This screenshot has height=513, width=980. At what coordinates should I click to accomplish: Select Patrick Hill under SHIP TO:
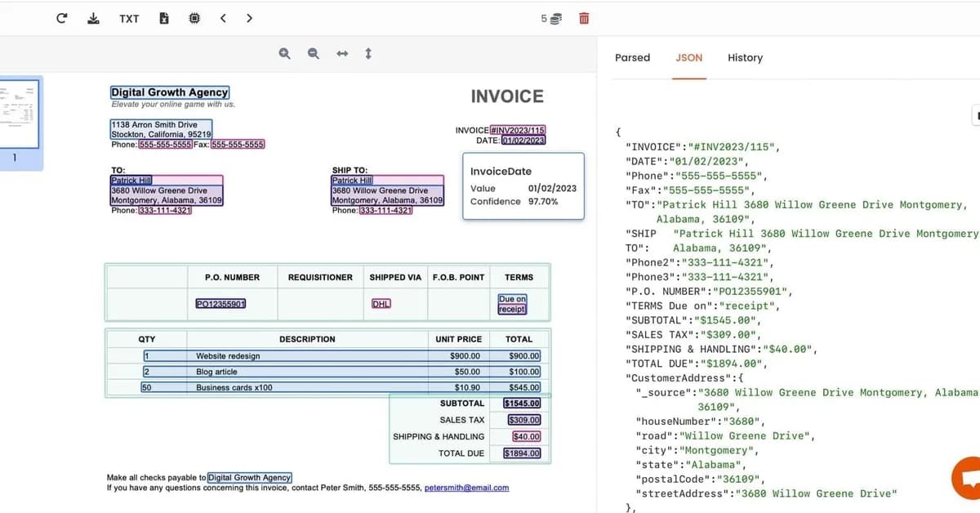tap(352, 181)
